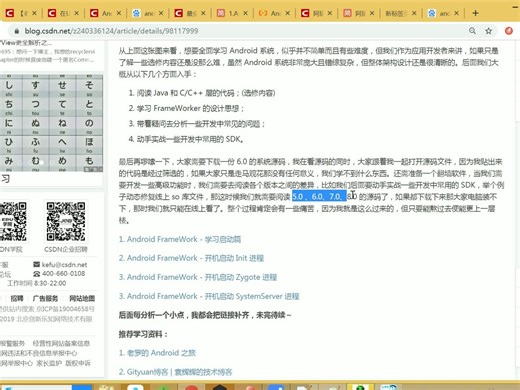Click the mail envelope icon

(37, 264)
